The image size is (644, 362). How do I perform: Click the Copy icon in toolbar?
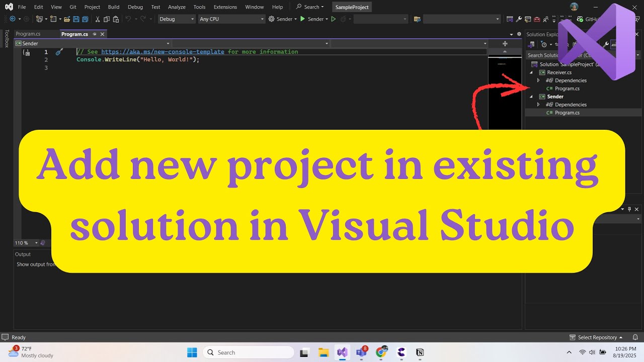point(107,19)
